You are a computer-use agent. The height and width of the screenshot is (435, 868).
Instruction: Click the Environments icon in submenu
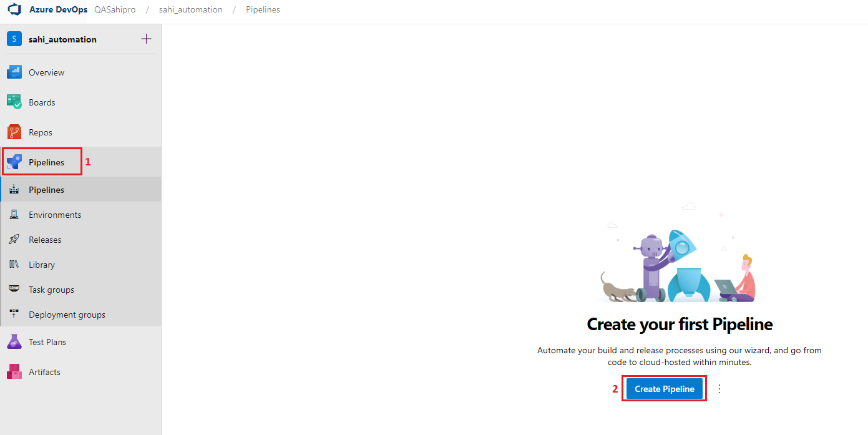click(14, 215)
